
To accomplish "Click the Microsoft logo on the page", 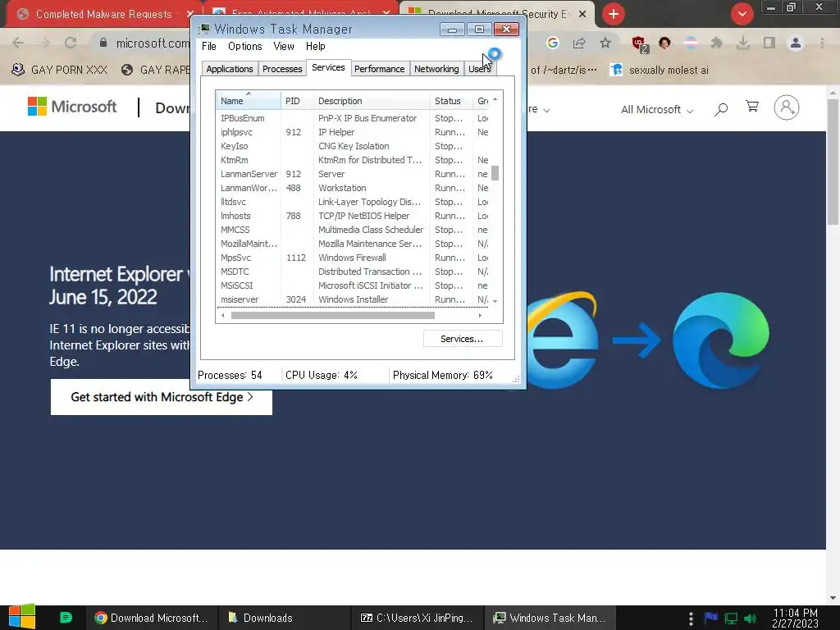I will point(72,107).
